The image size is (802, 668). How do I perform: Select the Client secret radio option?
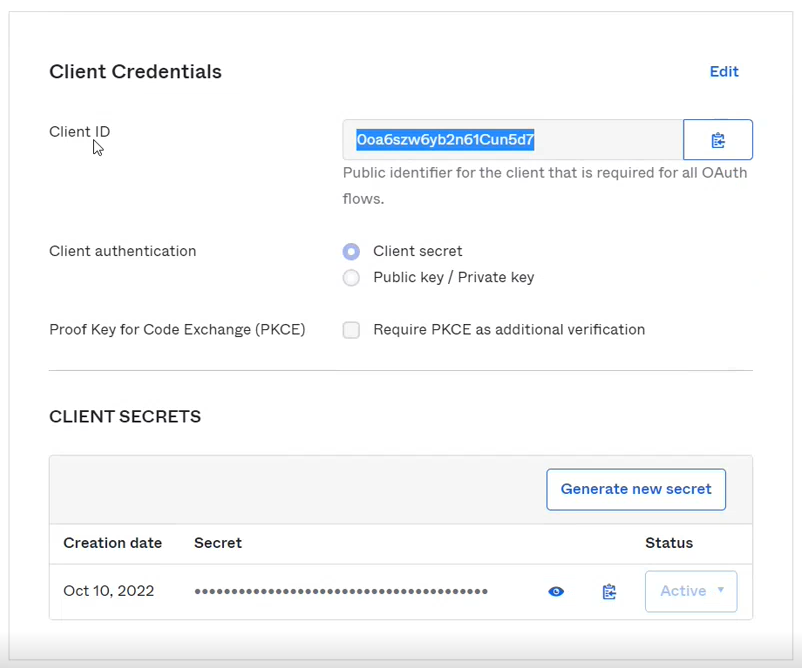point(351,251)
